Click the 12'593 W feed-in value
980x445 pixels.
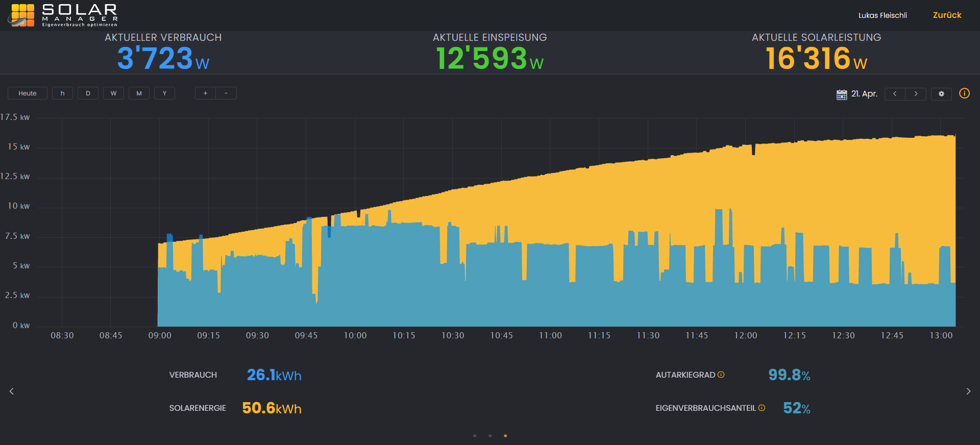(x=490, y=58)
